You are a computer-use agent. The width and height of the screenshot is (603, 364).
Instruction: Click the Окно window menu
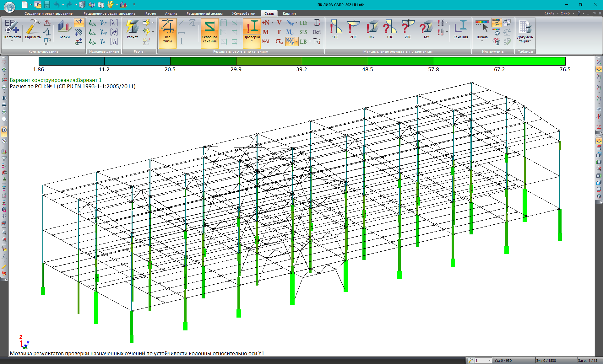tap(565, 13)
